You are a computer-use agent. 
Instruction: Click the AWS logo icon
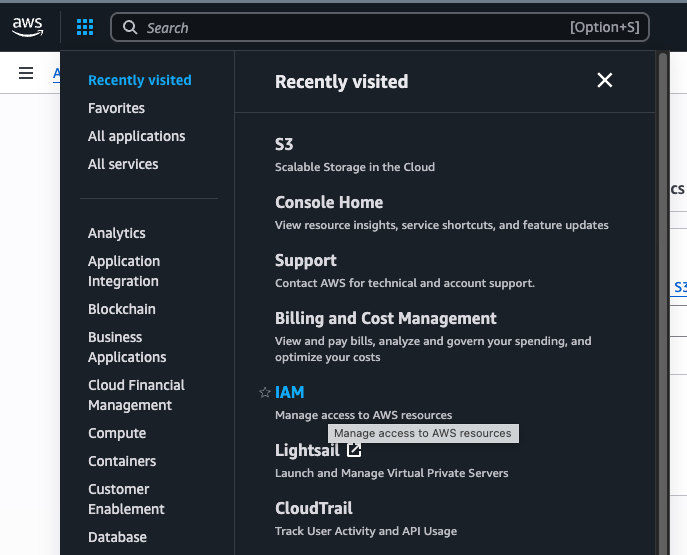pyautogui.click(x=28, y=27)
